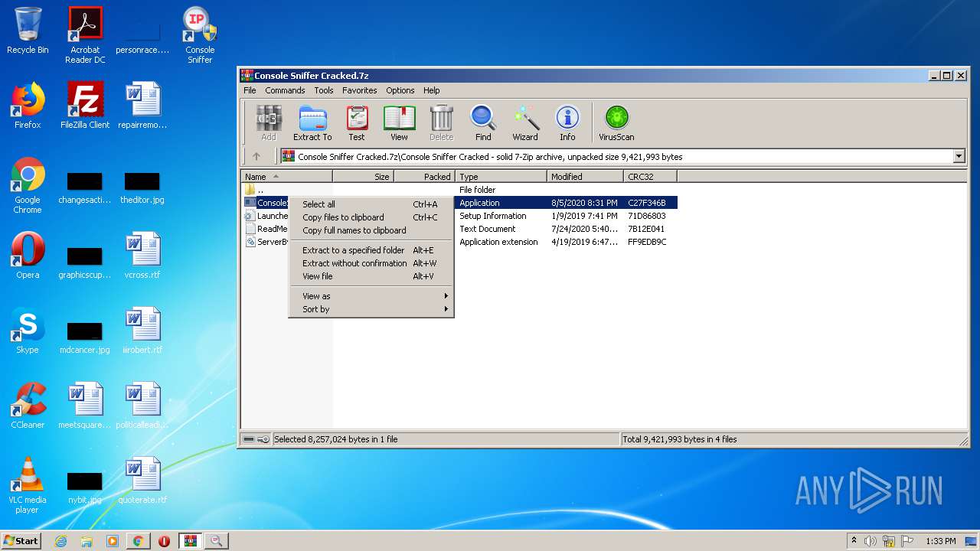The height and width of the screenshot is (551, 980).
Task: Run the Test archive tool
Action: (357, 123)
